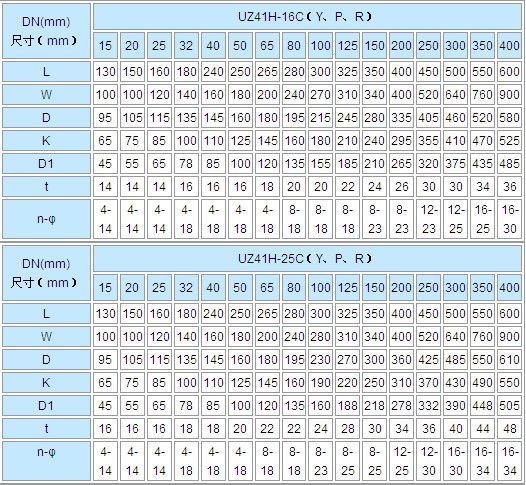Click the n-φ row label in the top table

click(x=46, y=219)
